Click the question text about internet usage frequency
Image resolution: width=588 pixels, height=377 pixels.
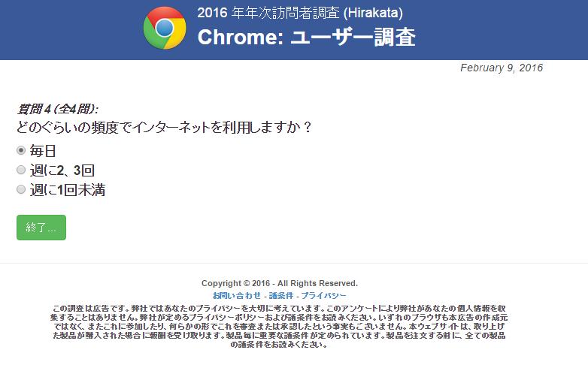(x=163, y=127)
